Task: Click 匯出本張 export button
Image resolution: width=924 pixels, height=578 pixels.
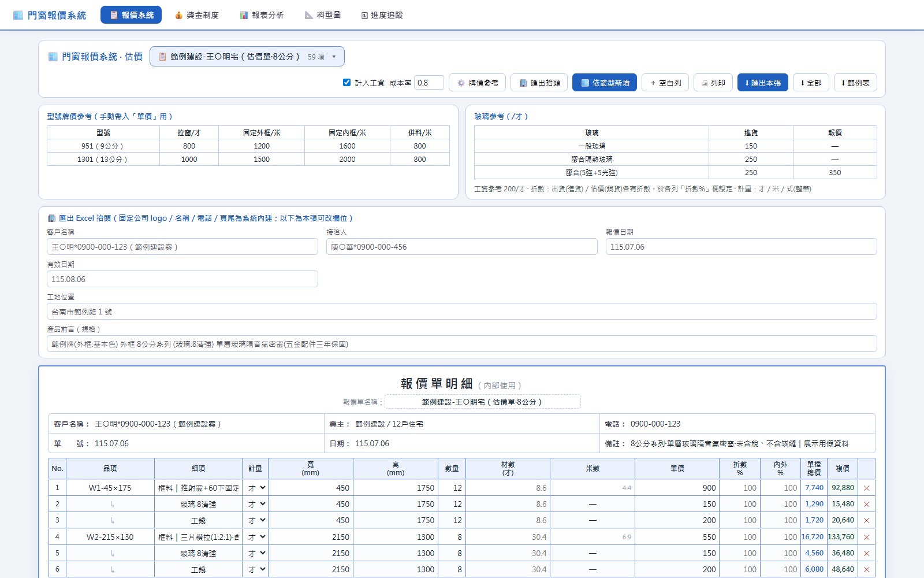Action: (763, 83)
